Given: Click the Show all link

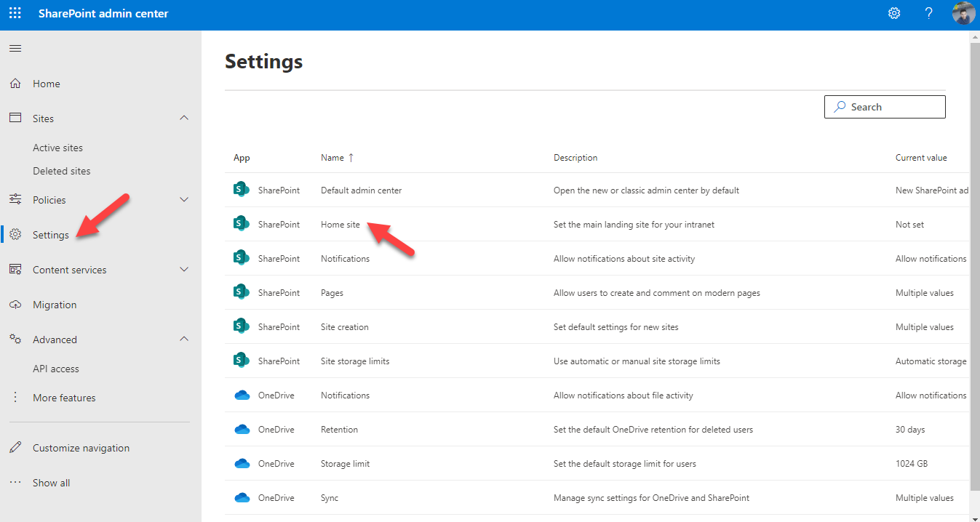Looking at the screenshot, I should [51, 482].
